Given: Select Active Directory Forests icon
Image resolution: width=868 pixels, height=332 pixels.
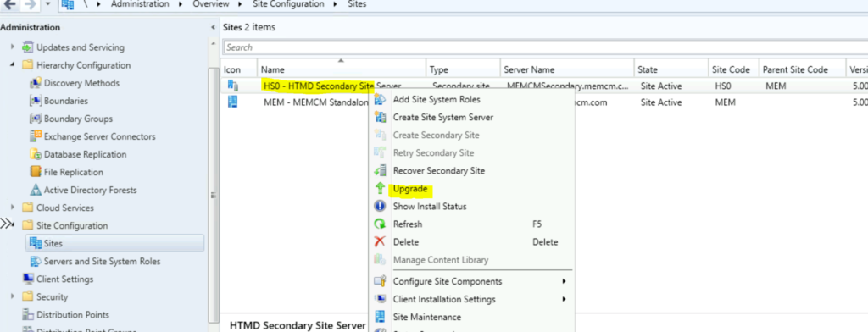Looking at the screenshot, I should (x=36, y=190).
